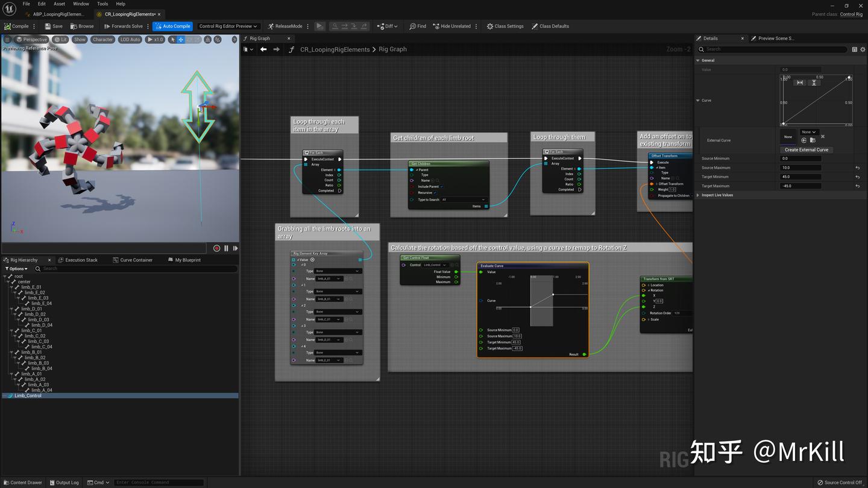
Task: Open the Window menu
Action: pos(81,4)
